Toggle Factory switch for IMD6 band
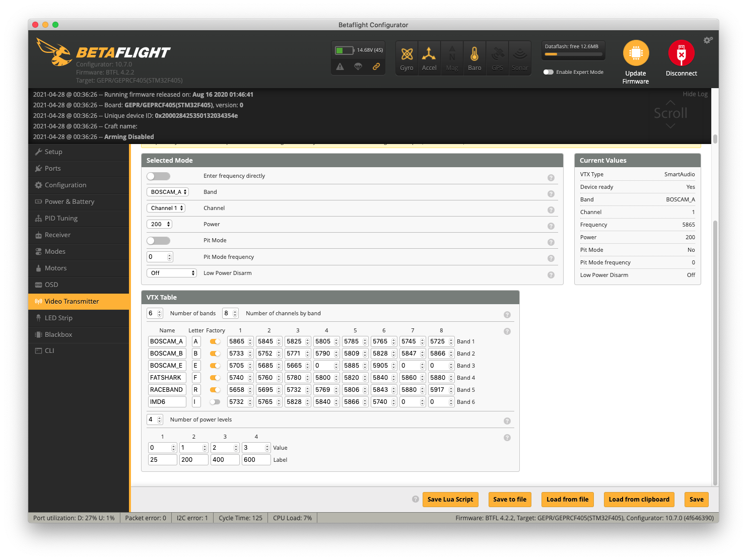Image resolution: width=747 pixels, height=560 pixels. click(215, 402)
